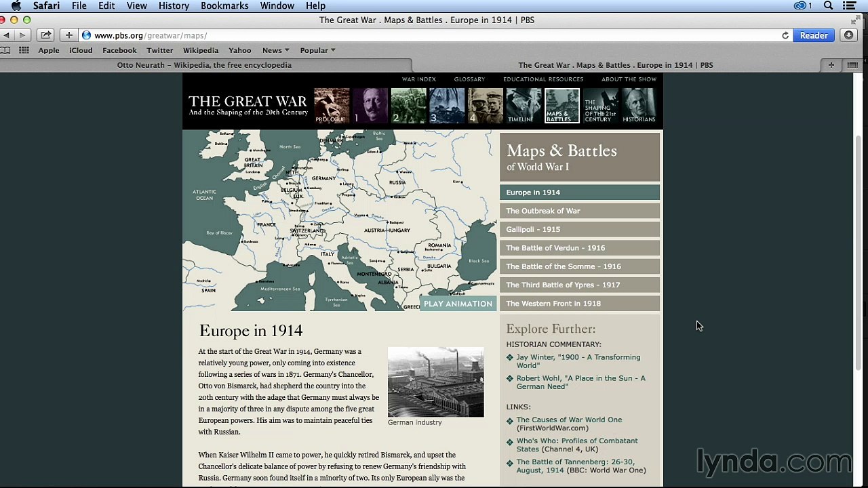The image size is (868, 488).
Task: Open the Window menu
Action: point(277,5)
